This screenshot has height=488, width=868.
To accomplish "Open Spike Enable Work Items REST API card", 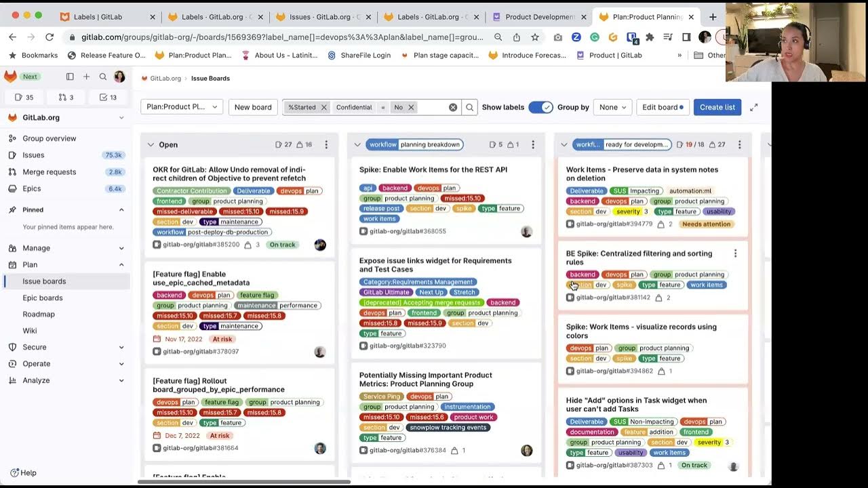I will [x=433, y=169].
